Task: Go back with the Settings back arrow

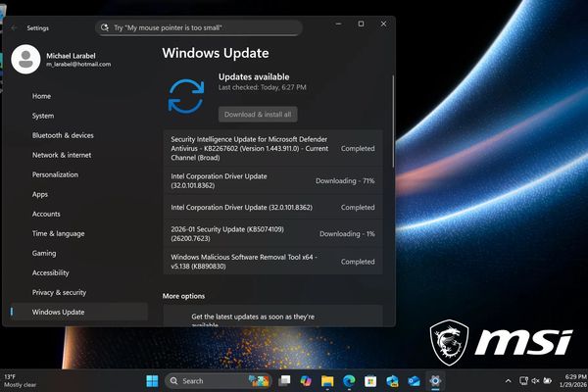Action: point(15,28)
